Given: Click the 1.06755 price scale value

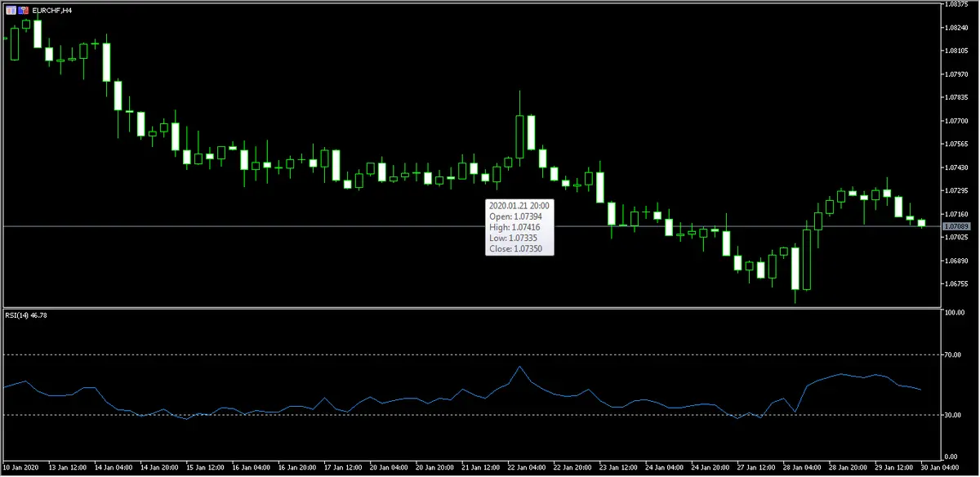Looking at the screenshot, I should click(956, 284).
